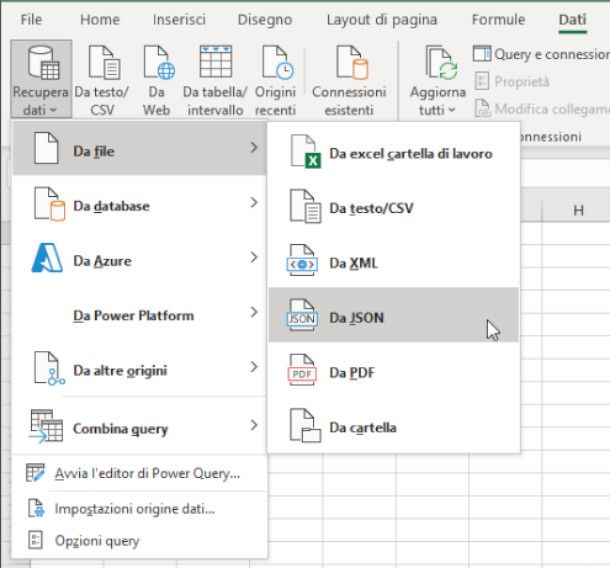Click the Opzioni query icon
This screenshot has width=610, height=568.
[x=35, y=540]
